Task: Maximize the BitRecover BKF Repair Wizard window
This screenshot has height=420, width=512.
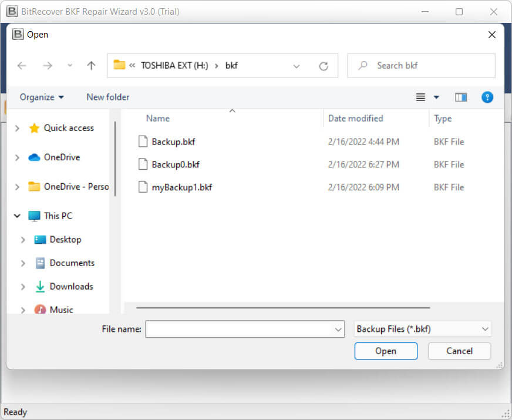Action: [x=459, y=12]
